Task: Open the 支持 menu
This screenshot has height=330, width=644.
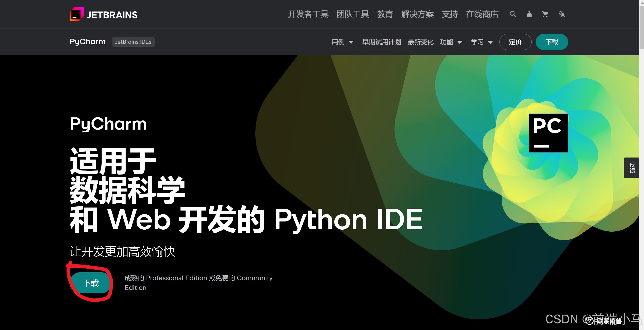Action: 450,14
